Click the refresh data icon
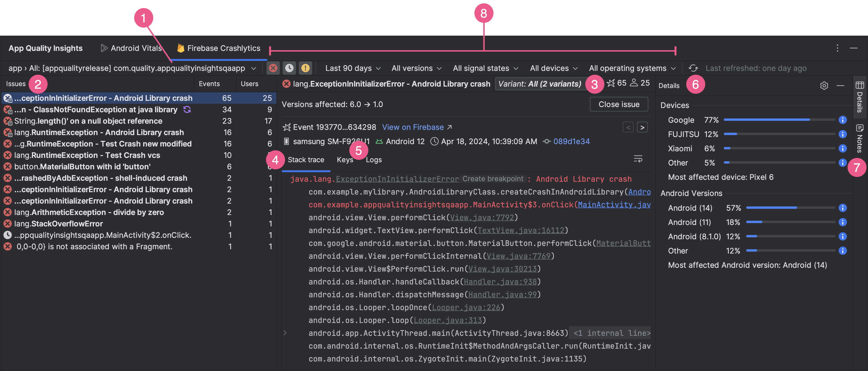The width and height of the screenshot is (868, 371). (x=693, y=68)
